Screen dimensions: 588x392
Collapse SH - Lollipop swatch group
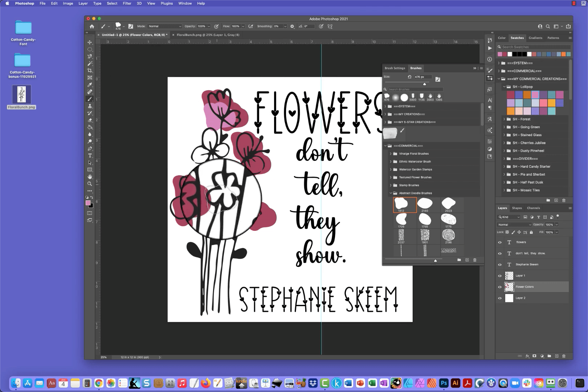504,87
